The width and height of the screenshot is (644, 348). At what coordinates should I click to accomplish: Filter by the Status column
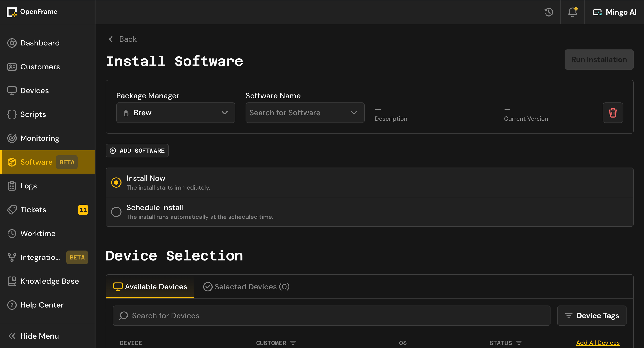point(519,343)
